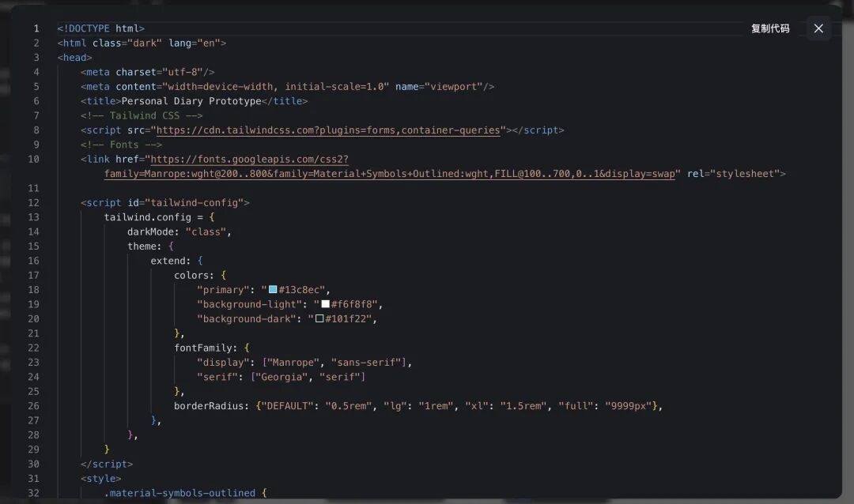Click the "primary" key text
Screen dimensions: 854x504
[223, 290]
